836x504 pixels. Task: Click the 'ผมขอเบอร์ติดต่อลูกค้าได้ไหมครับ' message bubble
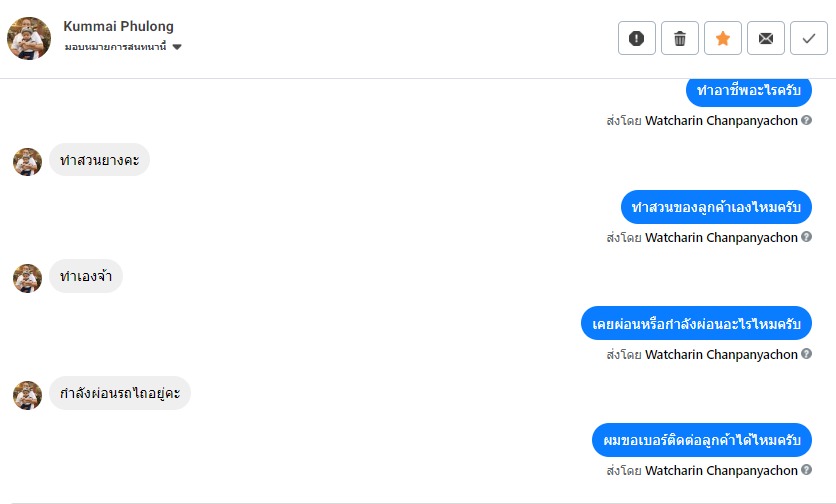click(x=700, y=440)
